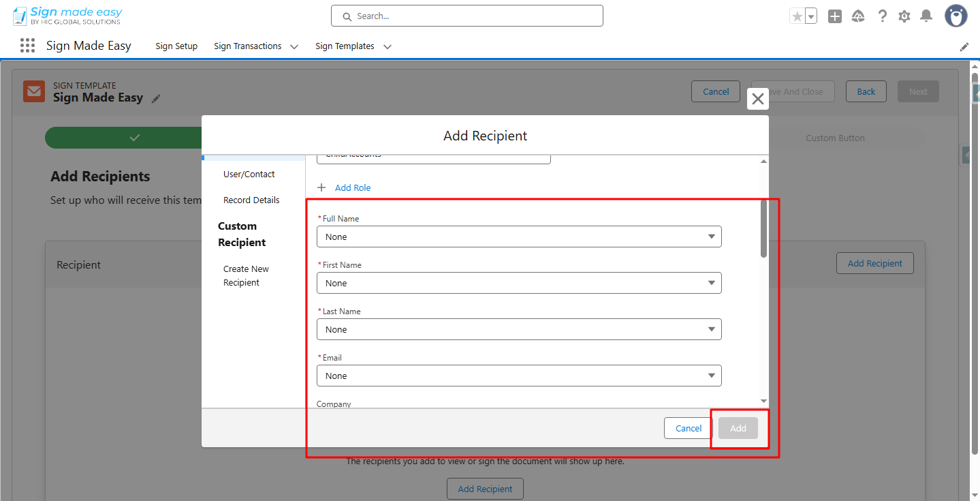
Task: Click the Salesforce Setup gear icon
Action: (x=904, y=16)
